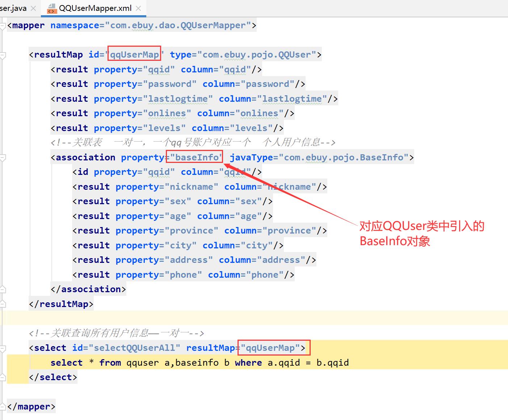Click the XML file icon on QQUserMapper.xml tab

tap(51, 8)
